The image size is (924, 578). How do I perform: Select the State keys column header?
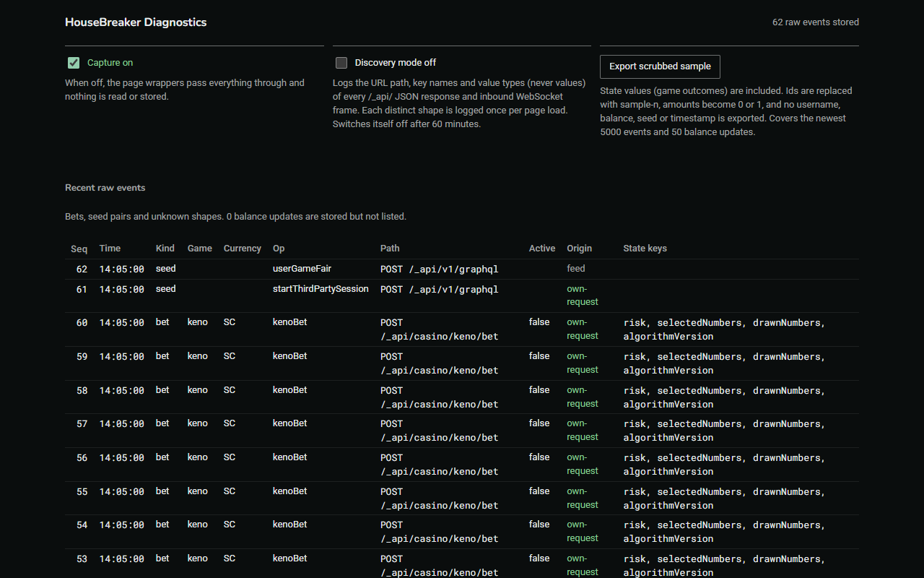click(x=645, y=249)
